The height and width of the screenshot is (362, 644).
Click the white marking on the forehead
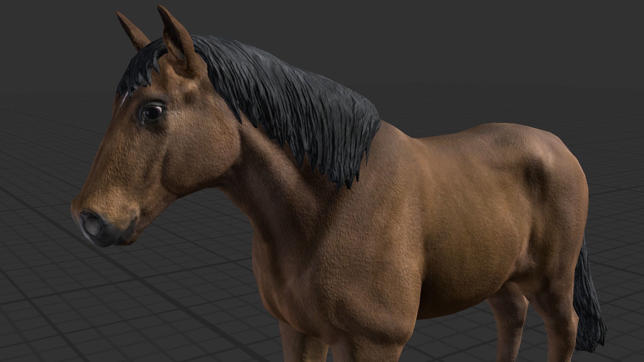(x=125, y=98)
